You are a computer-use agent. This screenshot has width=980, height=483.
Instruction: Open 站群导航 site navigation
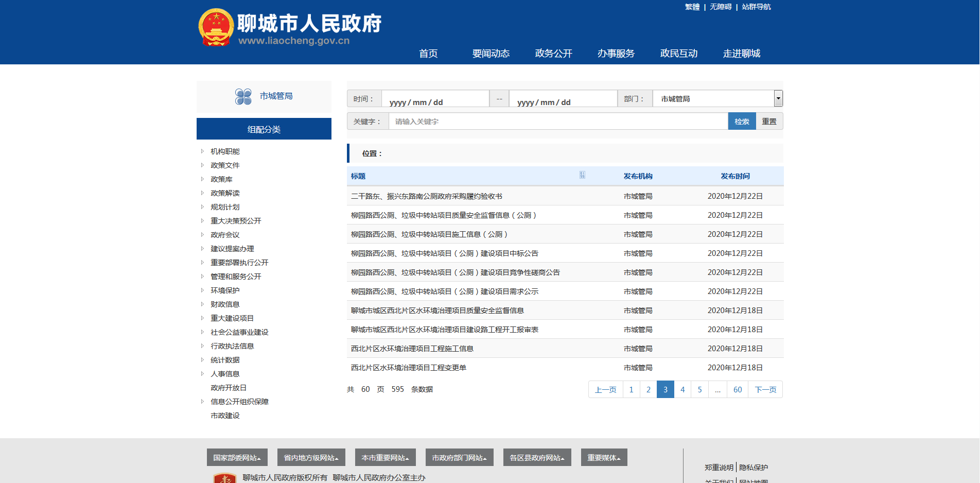click(756, 7)
